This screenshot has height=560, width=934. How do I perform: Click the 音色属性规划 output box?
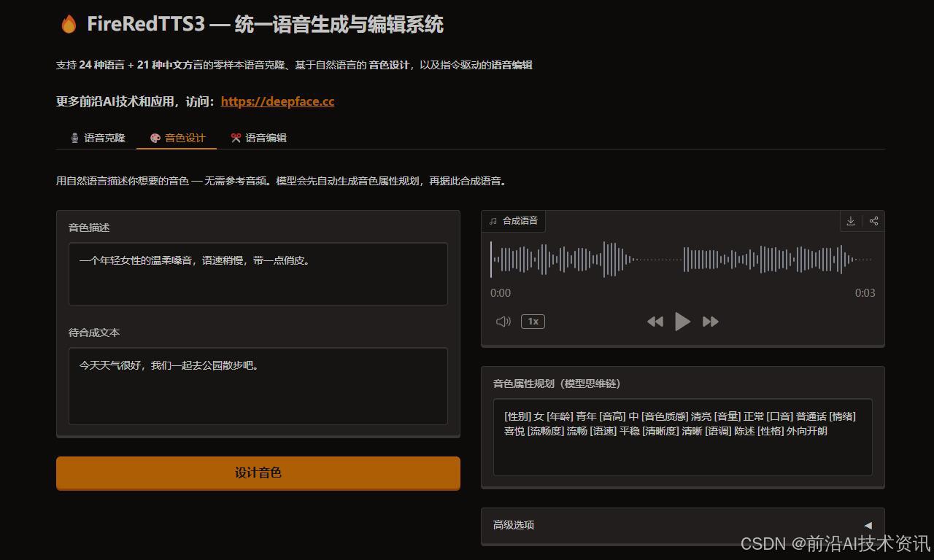683,437
